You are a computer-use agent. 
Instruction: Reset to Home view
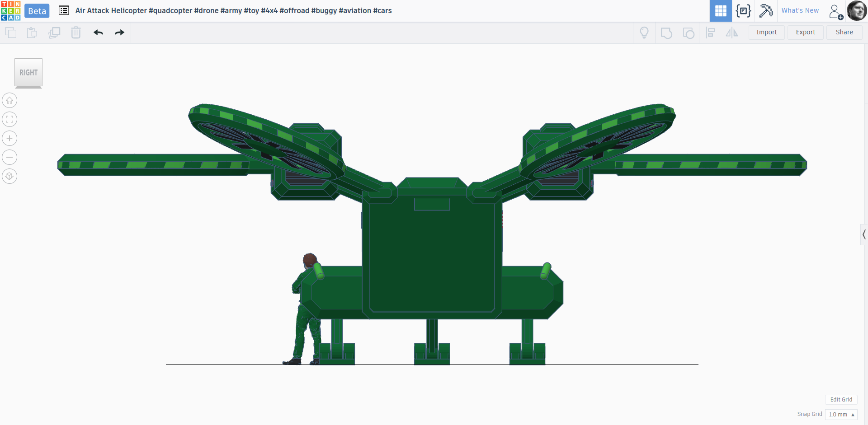coord(9,100)
